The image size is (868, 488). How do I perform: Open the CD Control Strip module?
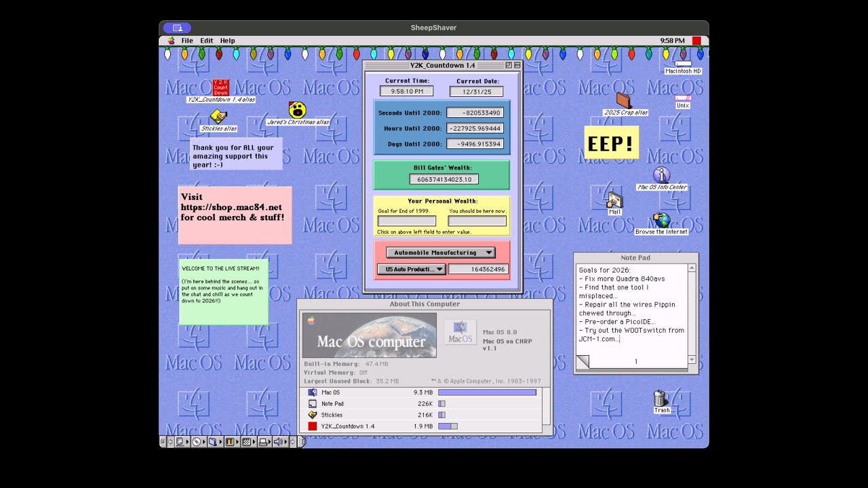199,442
